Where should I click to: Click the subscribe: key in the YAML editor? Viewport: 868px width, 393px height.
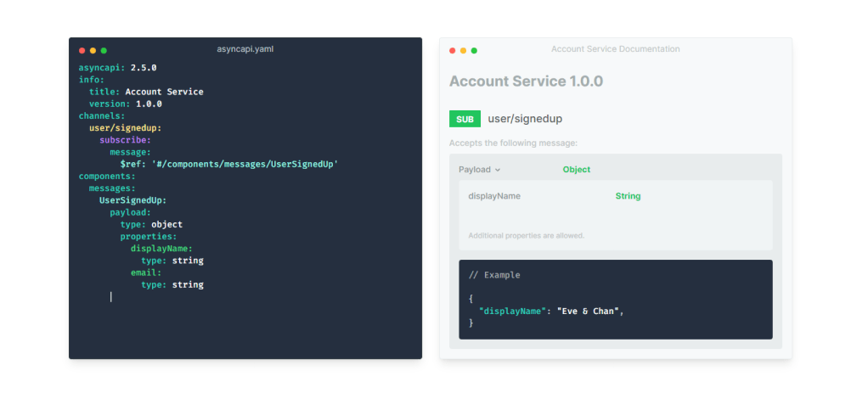[125, 140]
